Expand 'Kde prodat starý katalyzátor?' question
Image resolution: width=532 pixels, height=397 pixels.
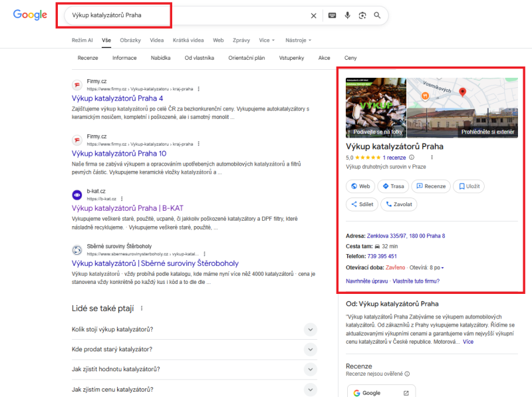310,349
